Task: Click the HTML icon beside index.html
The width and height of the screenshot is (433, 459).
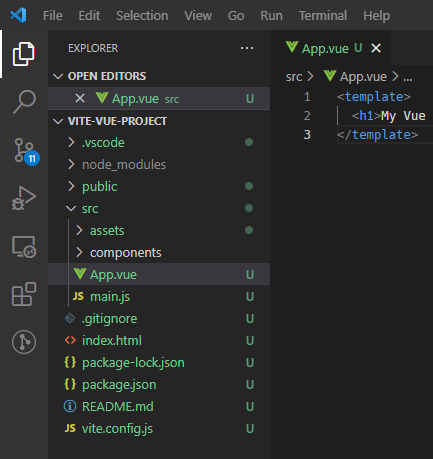Action: (70, 340)
